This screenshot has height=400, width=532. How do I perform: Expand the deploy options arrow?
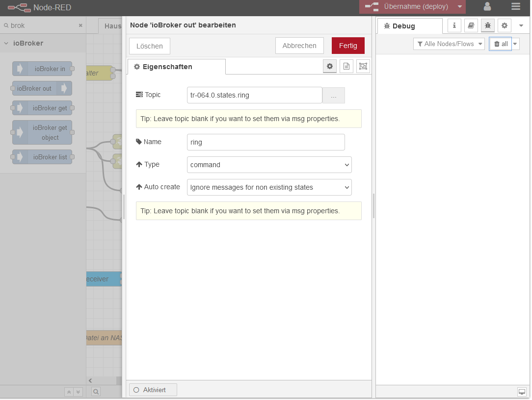point(459,7)
